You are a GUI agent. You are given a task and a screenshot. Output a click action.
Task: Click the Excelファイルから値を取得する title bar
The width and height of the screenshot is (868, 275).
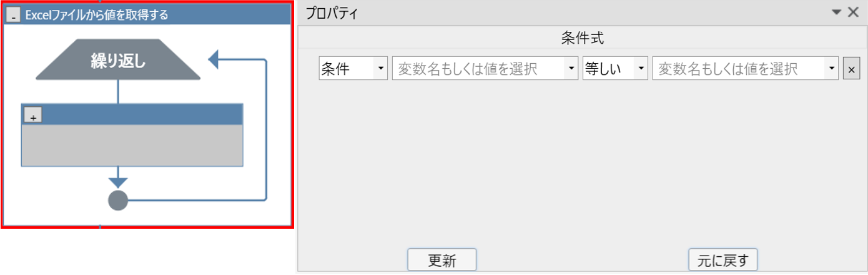(x=147, y=15)
